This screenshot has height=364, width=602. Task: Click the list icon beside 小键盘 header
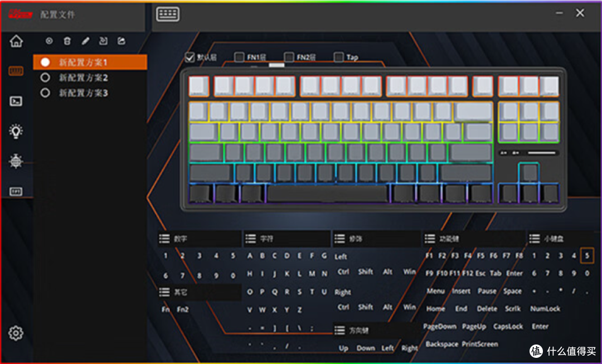(535, 239)
